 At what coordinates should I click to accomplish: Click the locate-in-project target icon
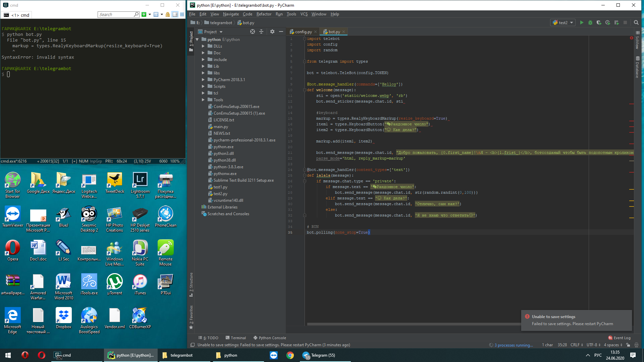pos(253,32)
